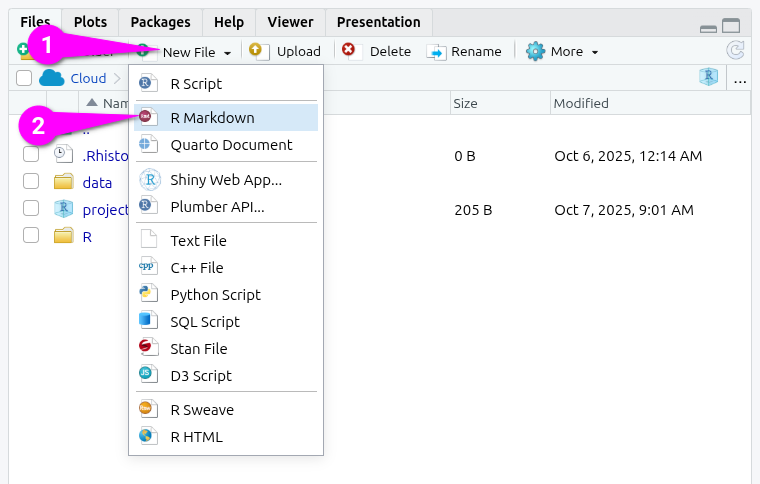Choose Plumber API menu entry

(226, 207)
